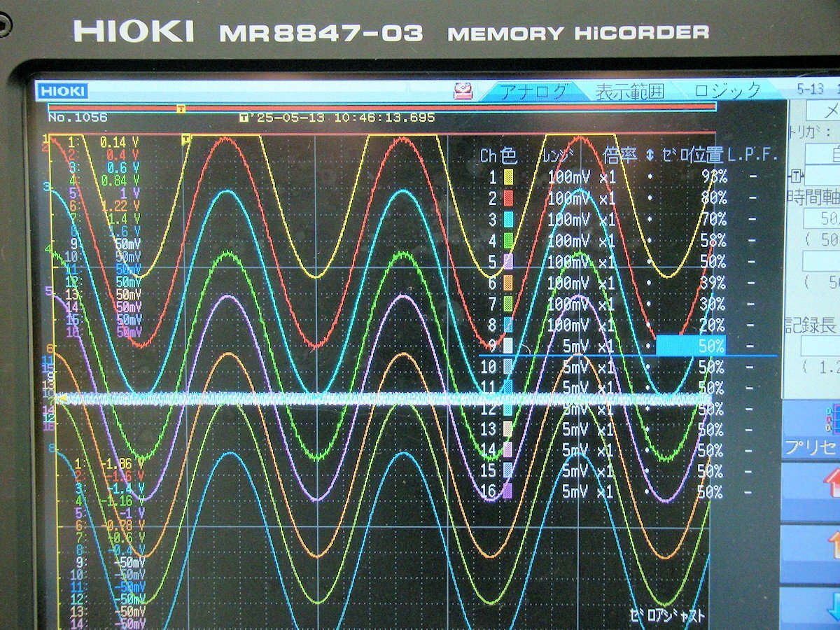Click the ゼロアジャスト label at bottom
The height and width of the screenshot is (630, 840).
click(668, 617)
